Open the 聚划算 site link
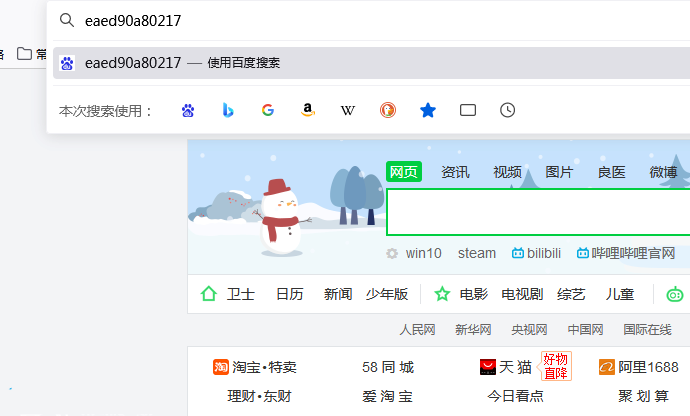This screenshot has height=416, width=690. pyautogui.click(x=643, y=396)
